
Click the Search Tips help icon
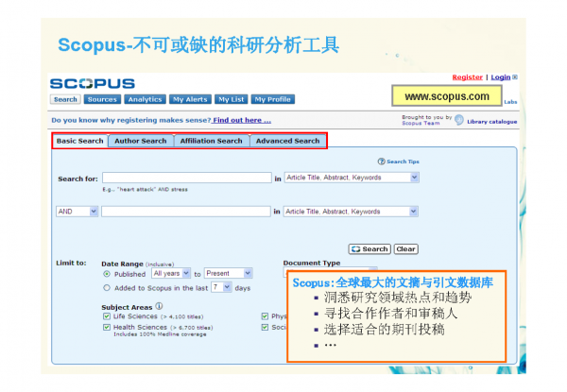(x=381, y=162)
